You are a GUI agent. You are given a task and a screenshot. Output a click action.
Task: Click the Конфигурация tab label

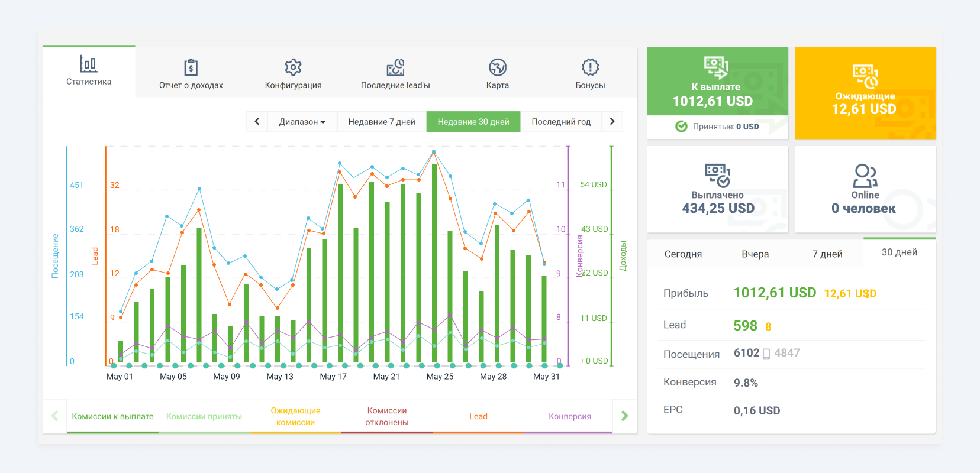coord(293,85)
